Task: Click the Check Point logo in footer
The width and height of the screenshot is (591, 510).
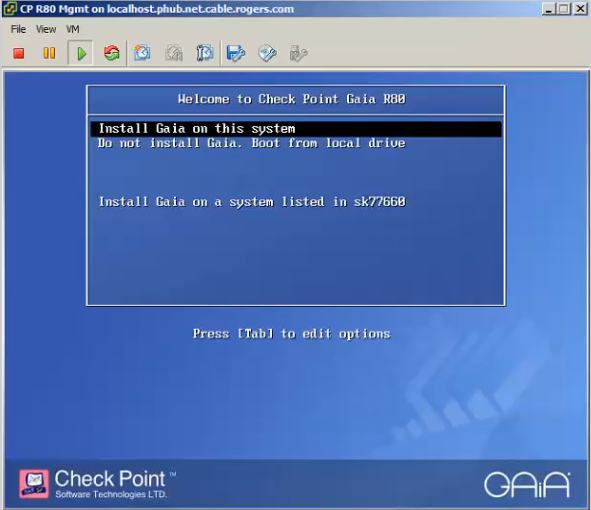Action: pyautogui.click(x=97, y=483)
